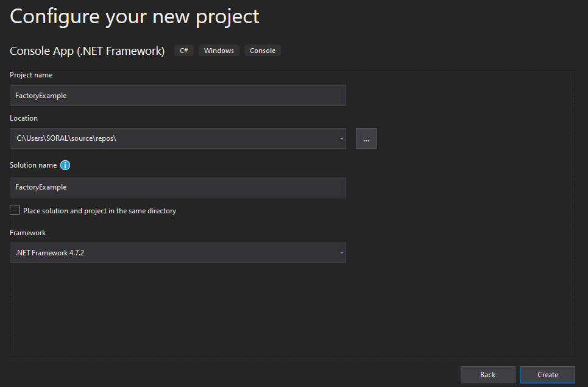Go Back to the previous step
Screen dimensions: 588x387
[x=487, y=374]
